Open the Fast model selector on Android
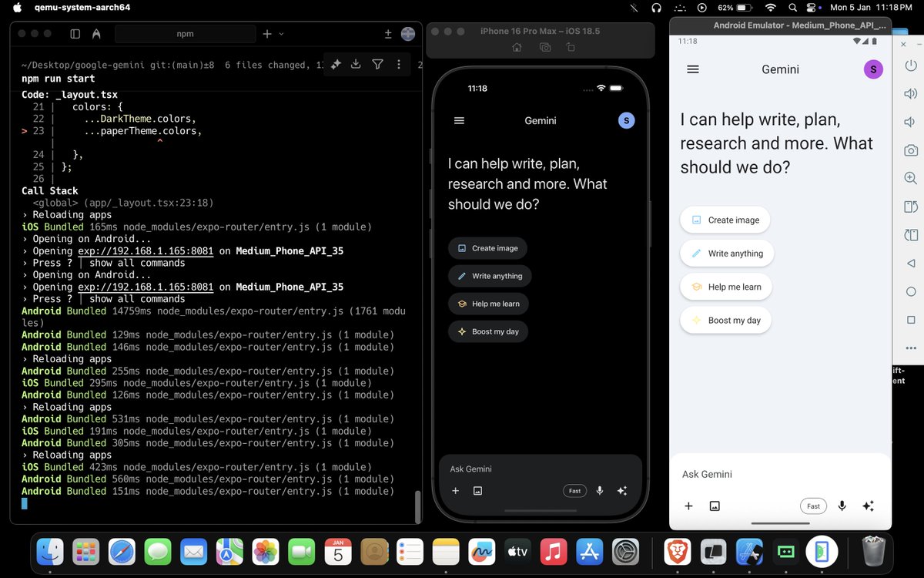The image size is (924, 578). (x=813, y=506)
